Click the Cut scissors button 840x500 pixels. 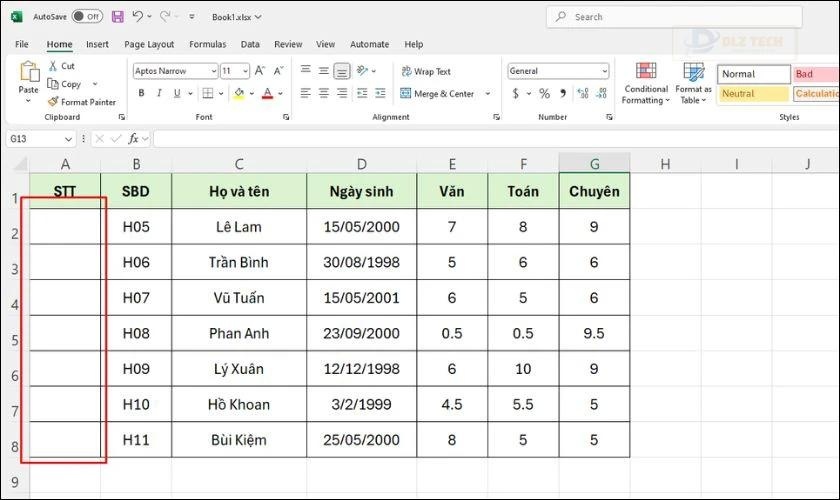coord(61,66)
